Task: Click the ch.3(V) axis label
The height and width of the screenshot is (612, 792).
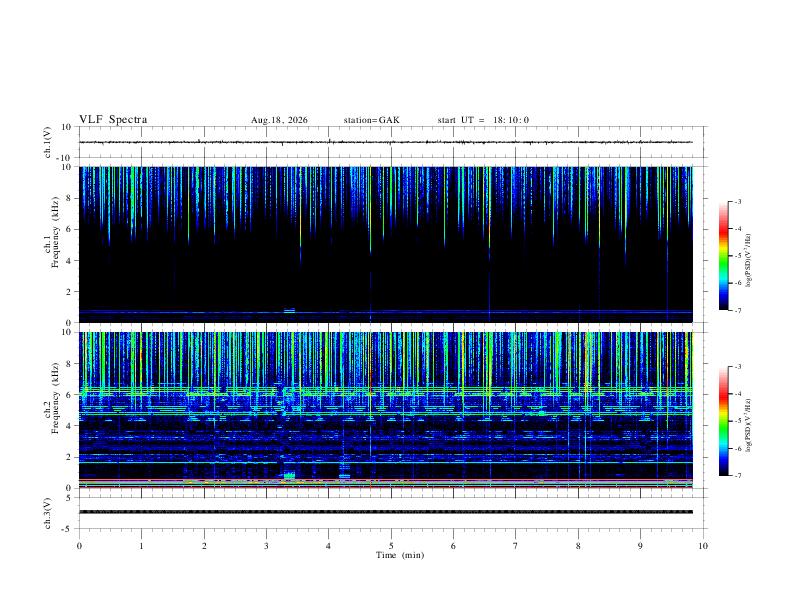Action: click(x=48, y=514)
